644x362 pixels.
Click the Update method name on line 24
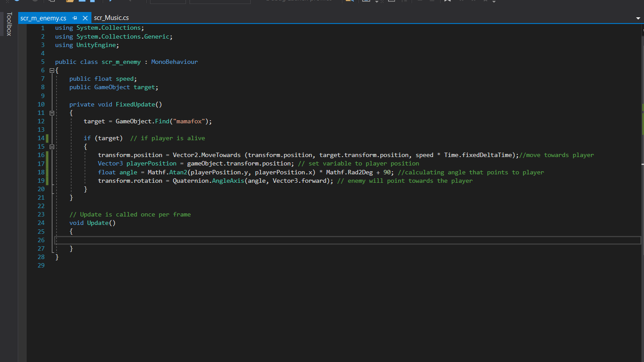coord(98,223)
